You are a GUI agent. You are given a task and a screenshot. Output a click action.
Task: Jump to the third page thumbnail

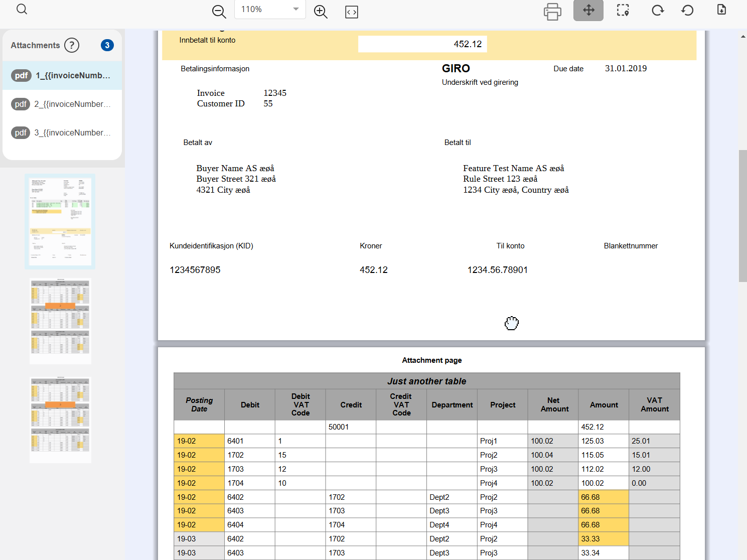point(60,420)
